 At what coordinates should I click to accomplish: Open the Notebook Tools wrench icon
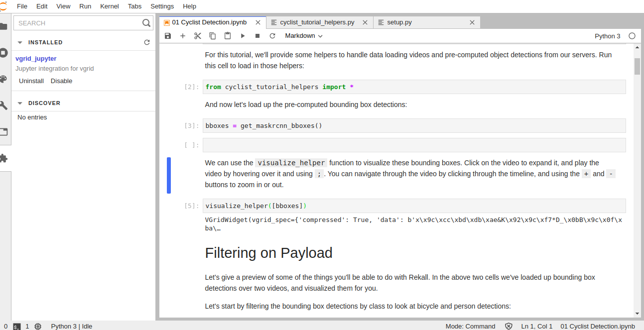pyautogui.click(x=3, y=106)
